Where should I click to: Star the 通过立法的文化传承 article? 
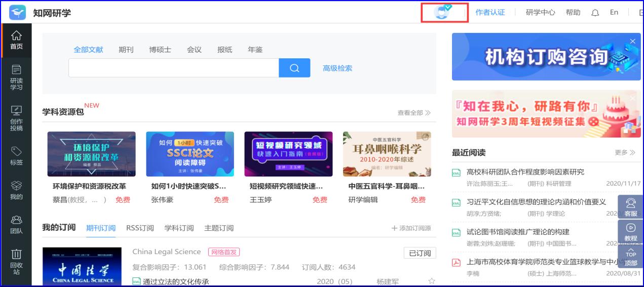point(432,281)
